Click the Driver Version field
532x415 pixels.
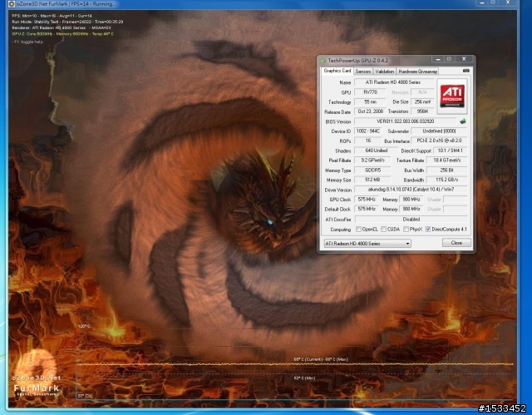coord(411,190)
